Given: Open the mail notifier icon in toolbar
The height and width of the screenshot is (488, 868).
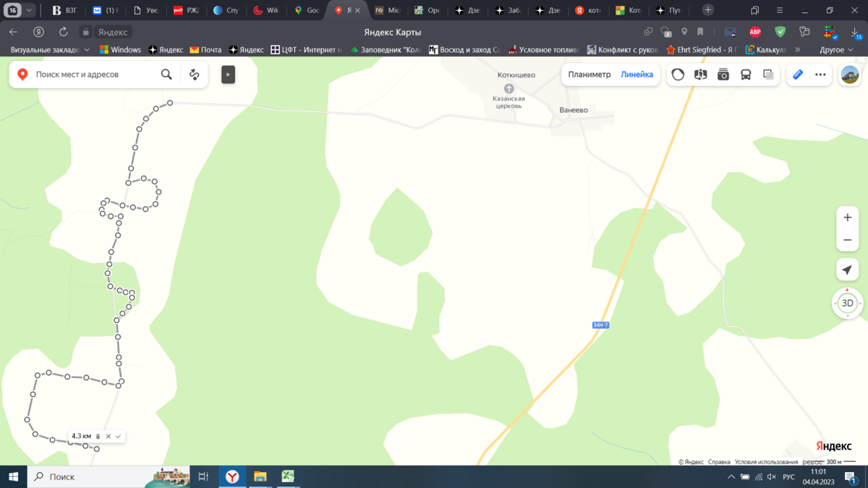Looking at the screenshot, I should (730, 32).
